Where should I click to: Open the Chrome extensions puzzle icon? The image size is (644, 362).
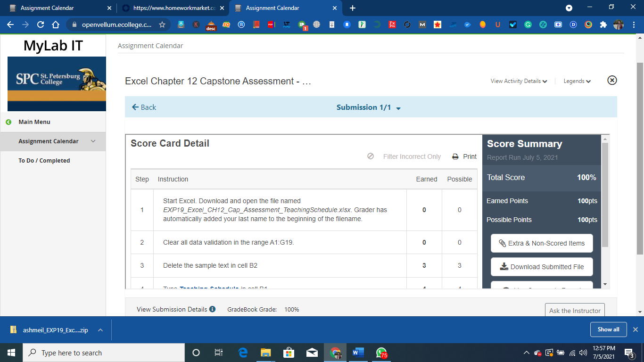coord(603,25)
